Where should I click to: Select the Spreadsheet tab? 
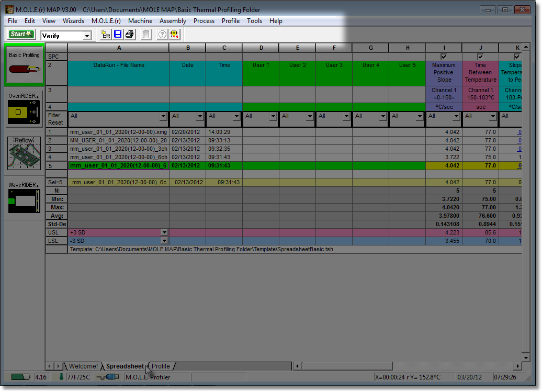(x=125, y=366)
